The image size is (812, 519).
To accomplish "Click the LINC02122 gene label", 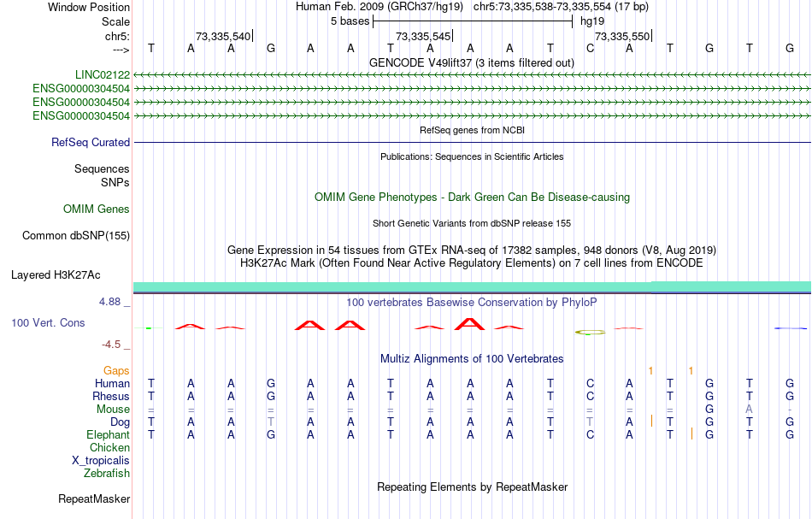I will pos(102,75).
